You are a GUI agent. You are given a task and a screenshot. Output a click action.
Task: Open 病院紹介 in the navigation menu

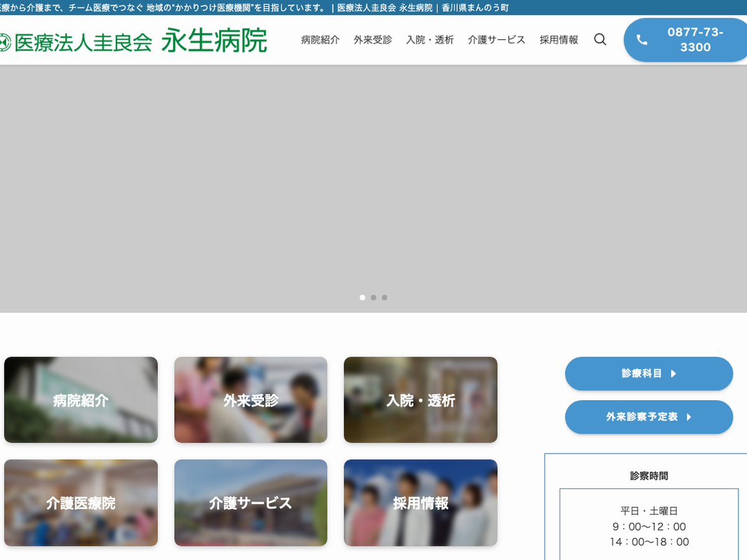pyautogui.click(x=320, y=40)
